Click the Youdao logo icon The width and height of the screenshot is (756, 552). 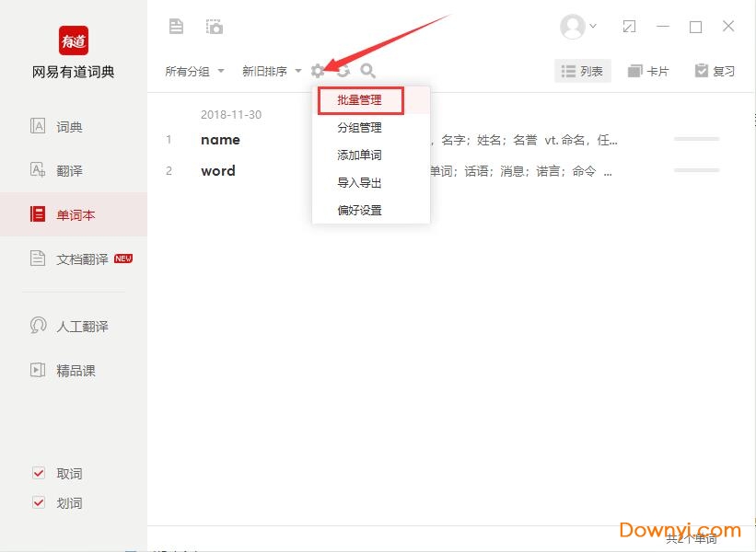tap(74, 40)
